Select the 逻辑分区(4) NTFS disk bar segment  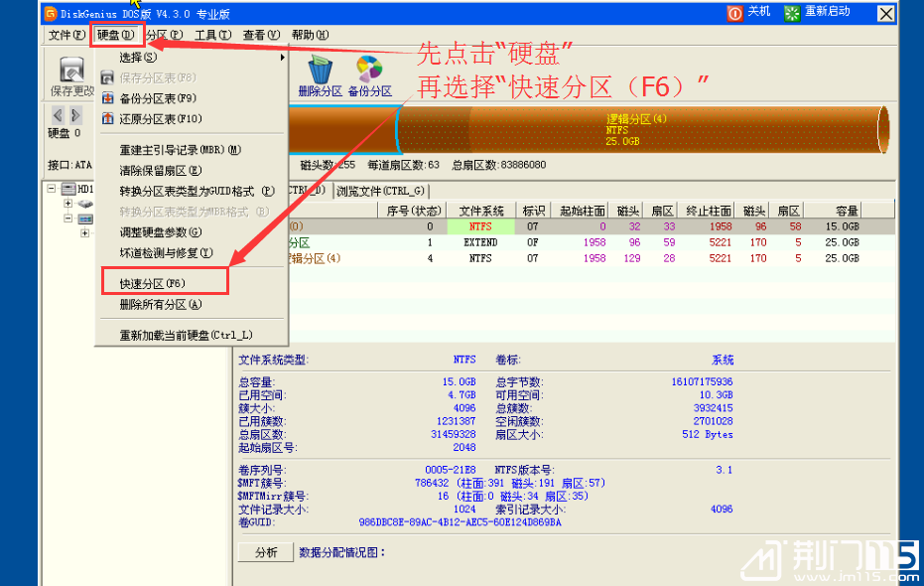(642, 129)
